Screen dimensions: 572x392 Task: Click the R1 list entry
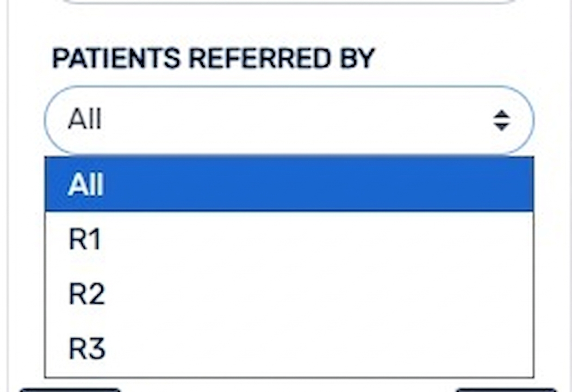[x=85, y=239]
